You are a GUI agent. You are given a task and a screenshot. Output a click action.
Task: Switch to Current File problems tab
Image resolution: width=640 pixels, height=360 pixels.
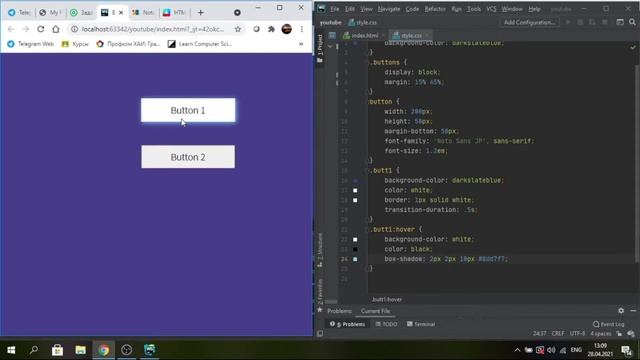click(376, 311)
